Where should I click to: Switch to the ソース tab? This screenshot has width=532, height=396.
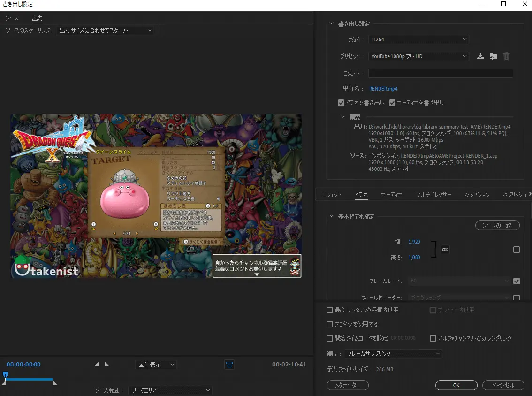tap(12, 18)
